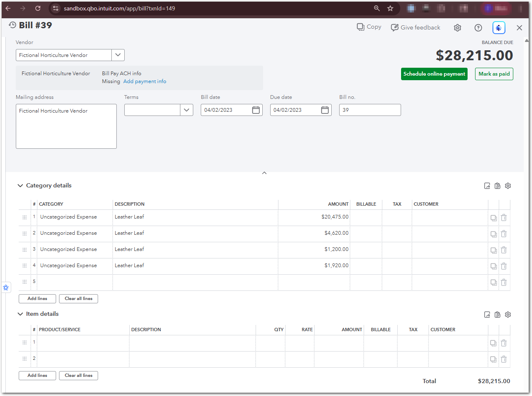Click $20,475.00 amount cell
Image resolution: width=532 pixels, height=396 pixels.
(x=314, y=217)
